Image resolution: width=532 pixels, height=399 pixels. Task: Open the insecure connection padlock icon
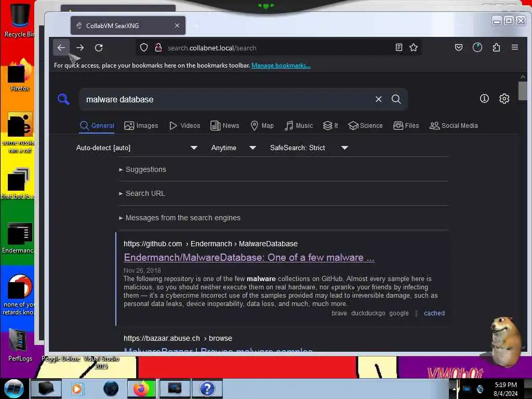pyautogui.click(x=158, y=47)
